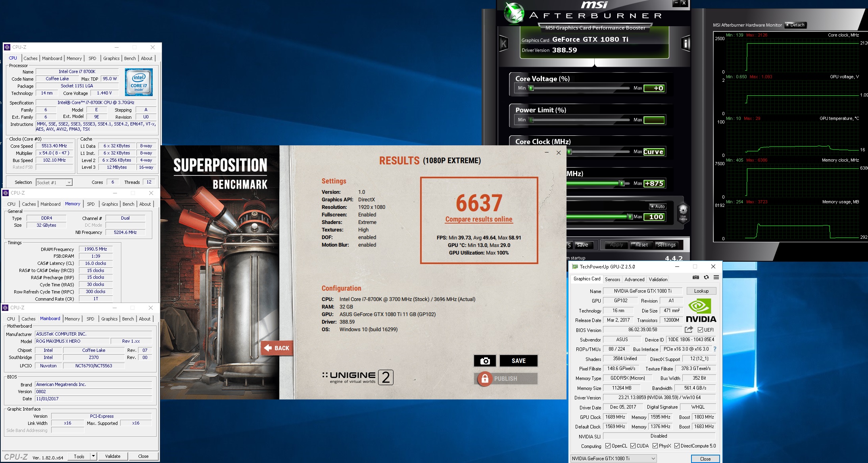Viewport: 868px width, 463px height.
Task: Switch to the Caches tab in the top CPU-Z window
Action: 30,58
